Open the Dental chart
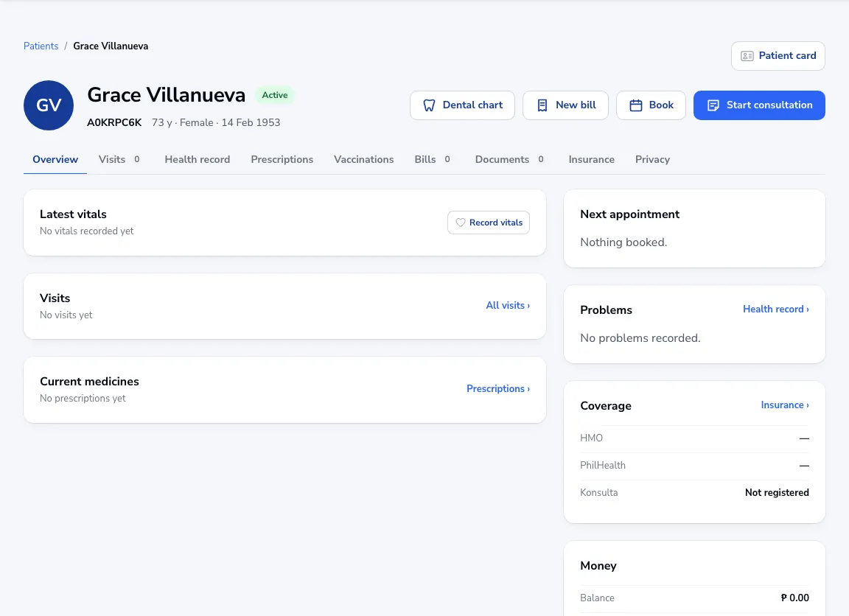This screenshot has width=849, height=616. [x=462, y=105]
